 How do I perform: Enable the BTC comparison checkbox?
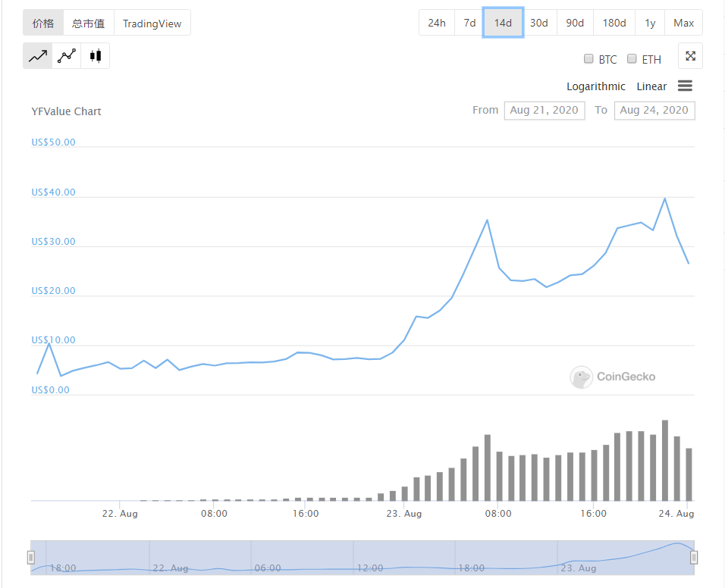(588, 59)
